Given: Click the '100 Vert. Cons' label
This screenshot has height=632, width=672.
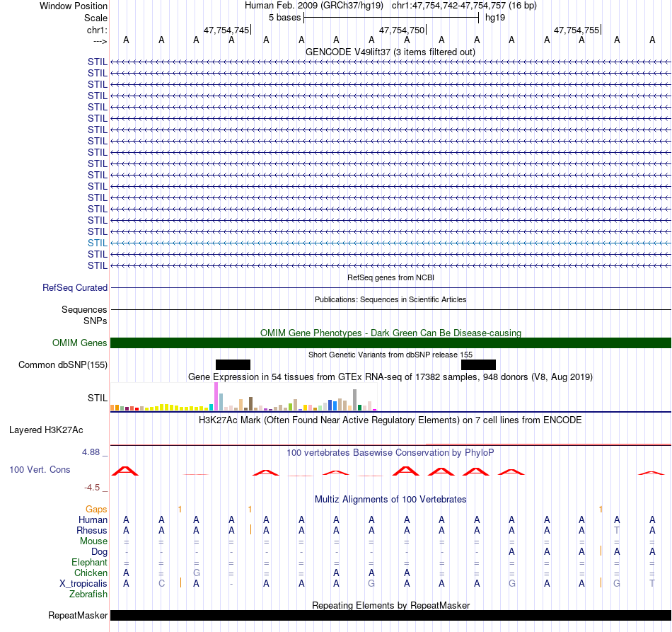Looking at the screenshot, I should click(40, 469).
